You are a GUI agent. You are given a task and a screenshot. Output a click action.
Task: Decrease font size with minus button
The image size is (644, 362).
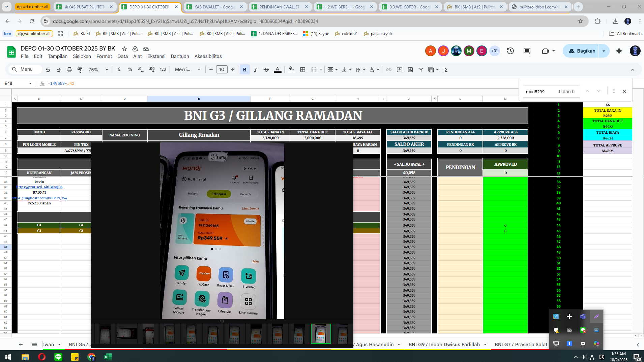(x=211, y=69)
